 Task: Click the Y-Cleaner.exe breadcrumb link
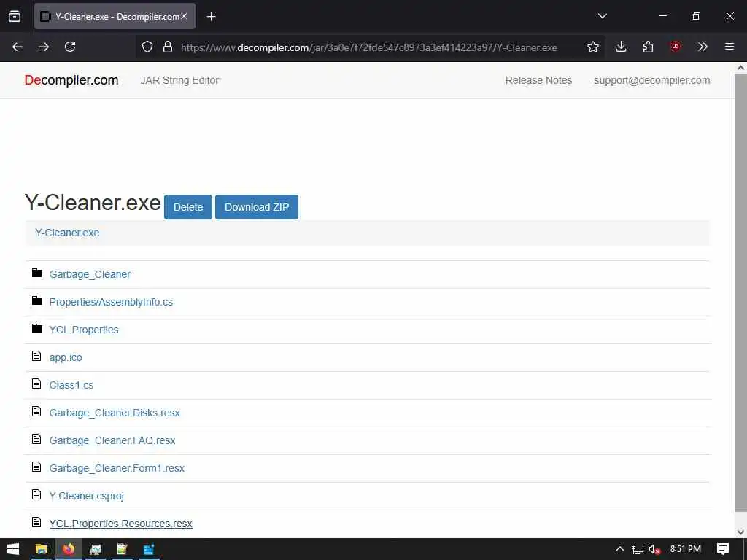point(67,233)
